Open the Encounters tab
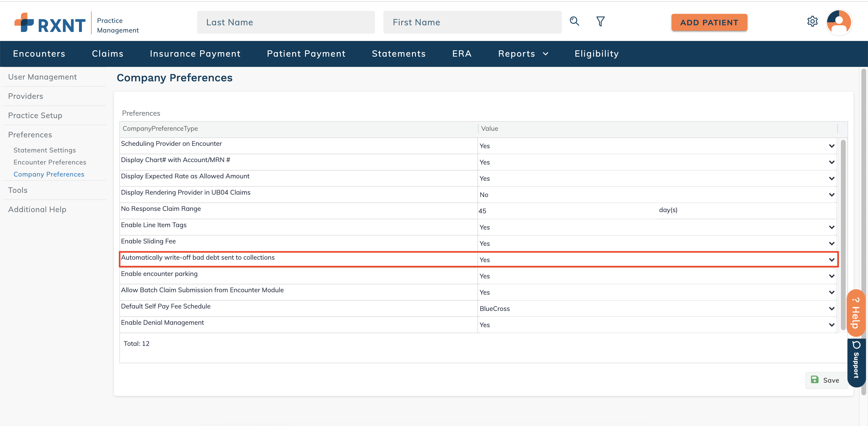Image resolution: width=868 pixels, height=426 pixels. click(x=39, y=54)
